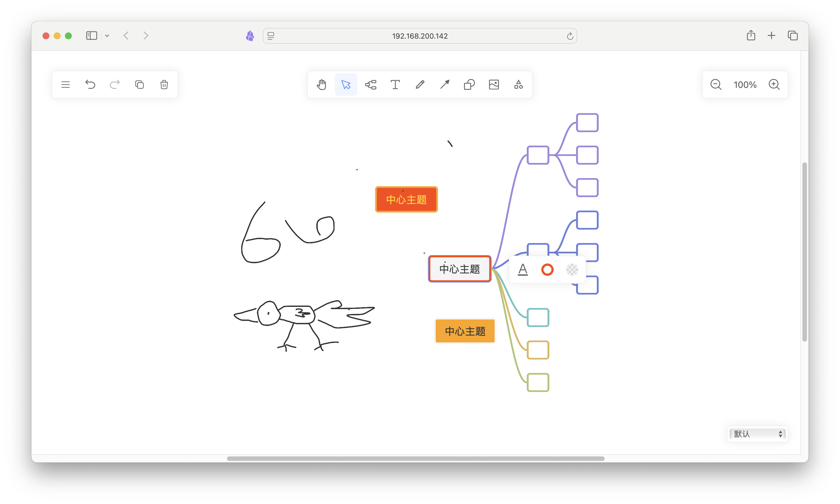Open the extra shapes tools icon

(518, 85)
